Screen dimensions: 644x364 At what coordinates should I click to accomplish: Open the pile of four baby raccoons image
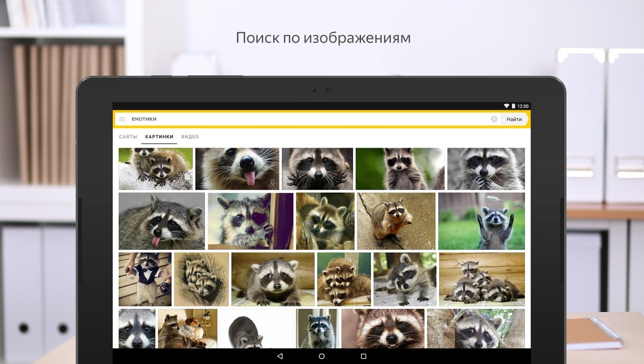[482, 279]
